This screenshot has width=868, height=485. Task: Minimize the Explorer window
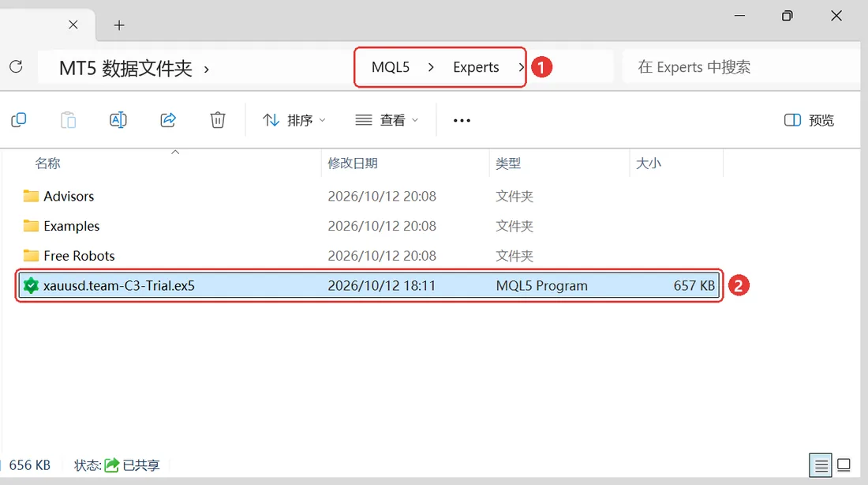click(x=739, y=16)
